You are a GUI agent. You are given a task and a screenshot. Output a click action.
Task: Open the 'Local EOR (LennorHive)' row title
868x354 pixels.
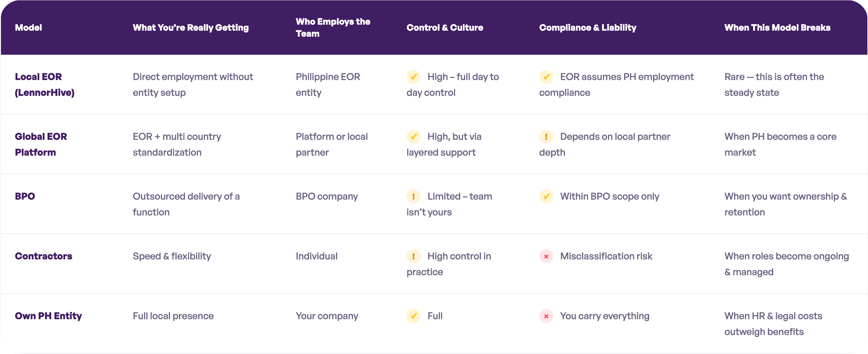44,84
